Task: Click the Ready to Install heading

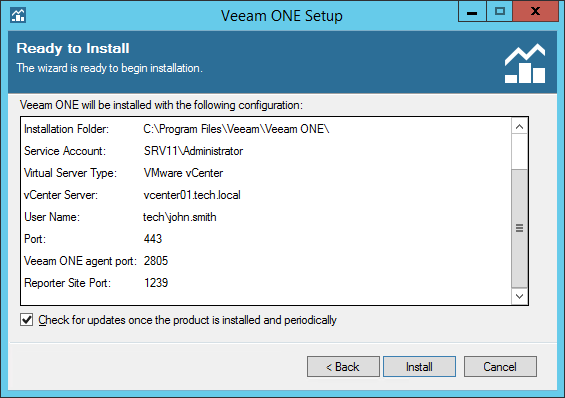Action: pyautogui.click(x=73, y=48)
